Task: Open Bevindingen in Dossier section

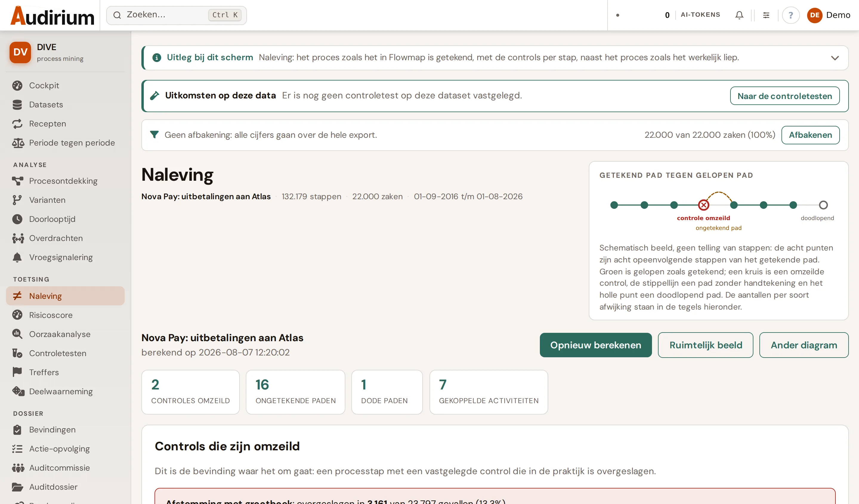Action: click(65, 429)
